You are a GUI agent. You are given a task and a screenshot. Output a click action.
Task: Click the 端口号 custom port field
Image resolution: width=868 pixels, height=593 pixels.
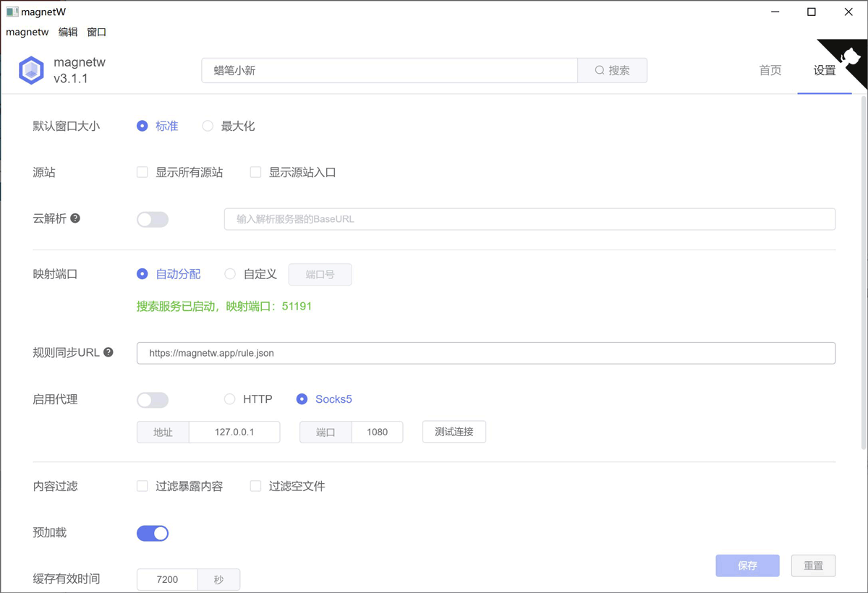[320, 275]
